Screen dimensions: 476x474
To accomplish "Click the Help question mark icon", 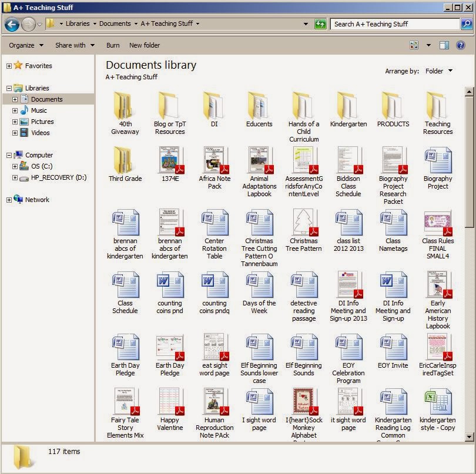I will pos(462,45).
